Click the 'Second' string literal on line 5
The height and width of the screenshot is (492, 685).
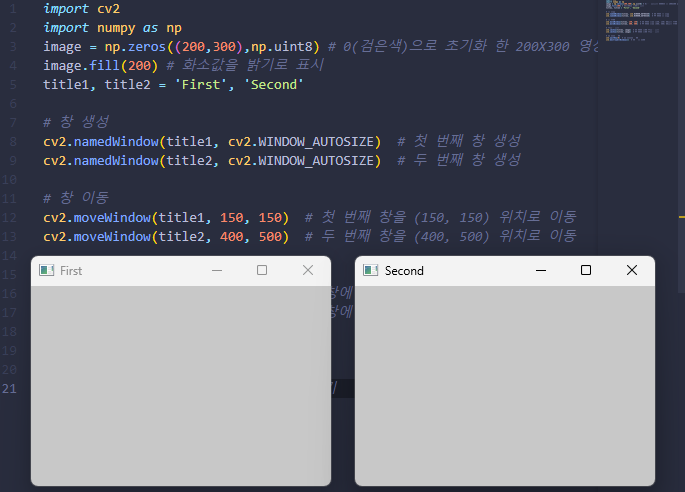click(x=274, y=84)
